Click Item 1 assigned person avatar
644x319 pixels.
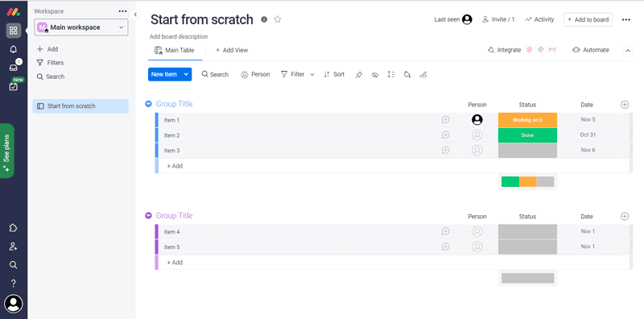(x=477, y=119)
